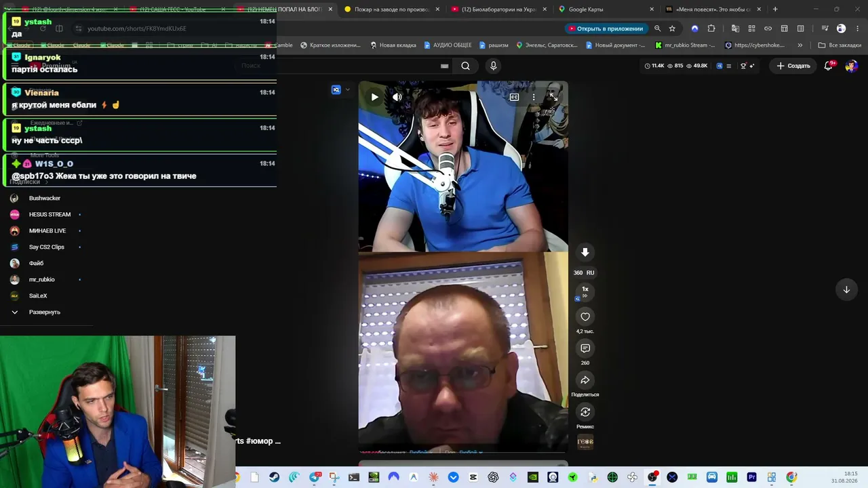Image resolution: width=868 pixels, height=488 pixels.
Task: Open the on-screen keyboard in search
Action: coord(444,66)
